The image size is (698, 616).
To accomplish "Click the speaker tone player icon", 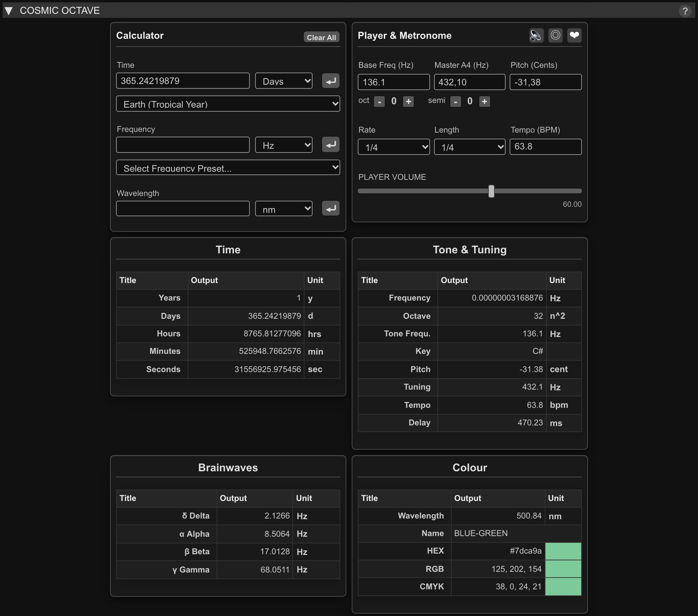I will pyautogui.click(x=536, y=35).
